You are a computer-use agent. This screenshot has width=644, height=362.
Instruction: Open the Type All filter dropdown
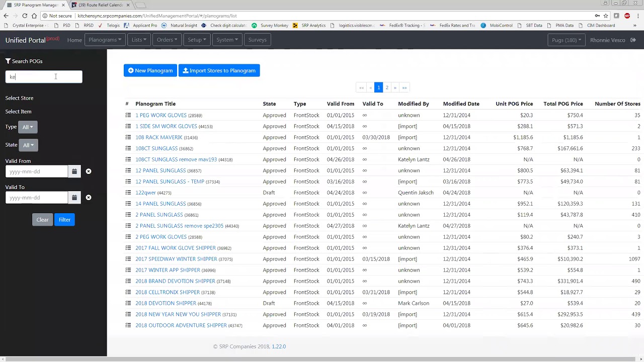click(x=28, y=127)
